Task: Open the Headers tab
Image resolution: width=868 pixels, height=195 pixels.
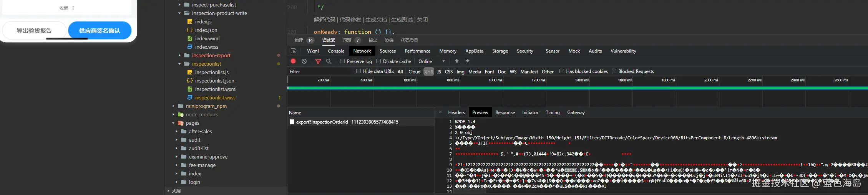Action: click(x=456, y=112)
